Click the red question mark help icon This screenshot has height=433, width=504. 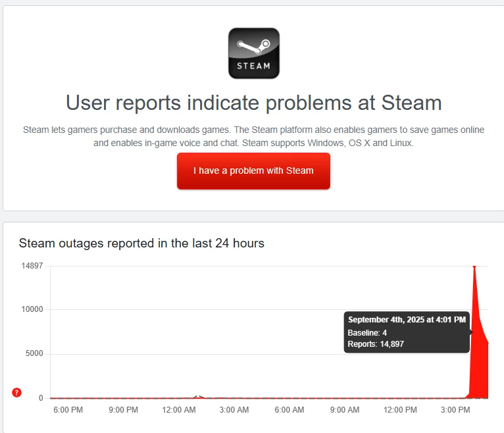[x=16, y=392]
